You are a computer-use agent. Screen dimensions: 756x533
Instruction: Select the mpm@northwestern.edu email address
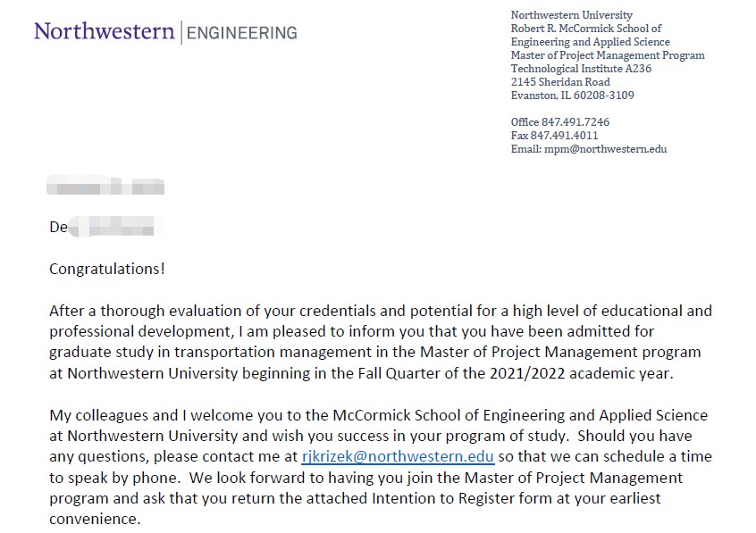(606, 149)
